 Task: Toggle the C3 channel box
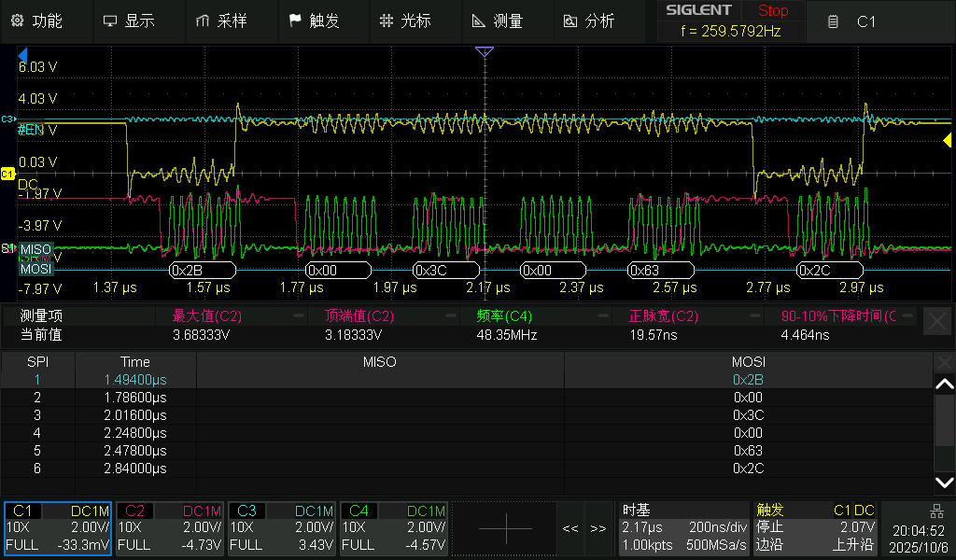(282, 528)
